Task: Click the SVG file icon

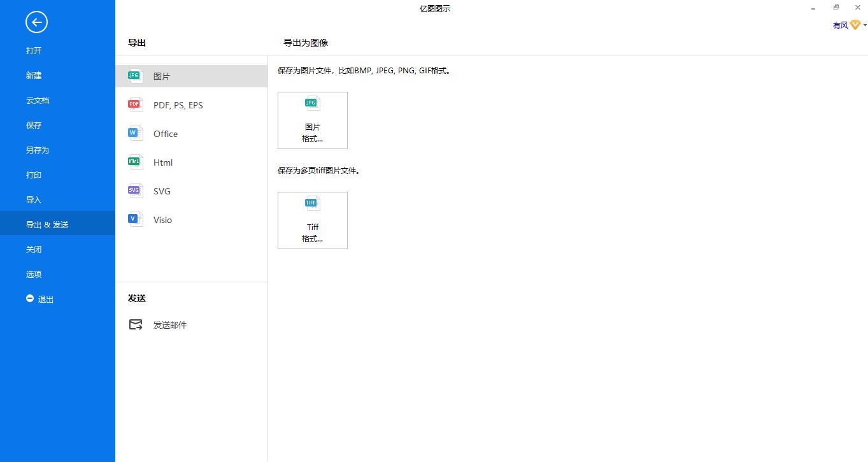Action: (135, 191)
